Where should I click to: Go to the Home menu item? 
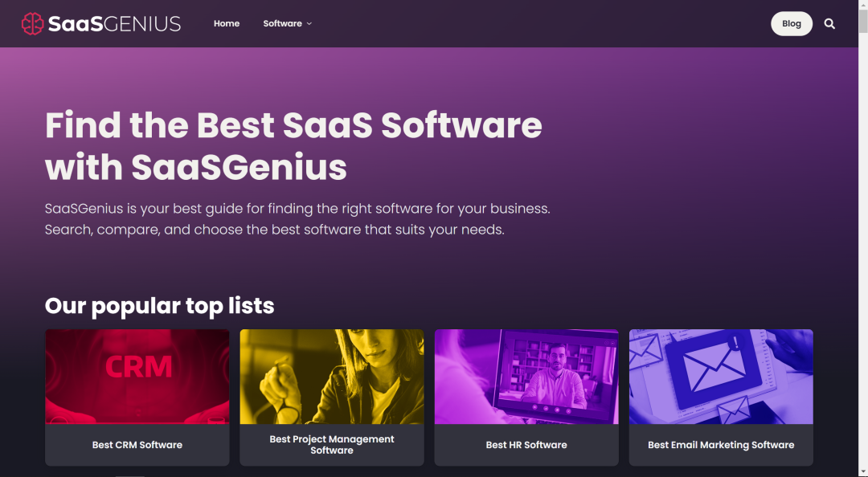coord(227,23)
